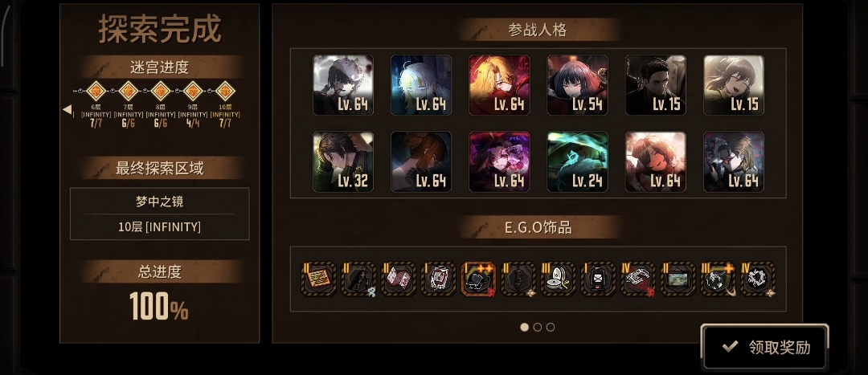Viewport: 868px width, 375px height.
Task: Select the 10层 INFINITY floor diamond marker
Action: [x=225, y=90]
